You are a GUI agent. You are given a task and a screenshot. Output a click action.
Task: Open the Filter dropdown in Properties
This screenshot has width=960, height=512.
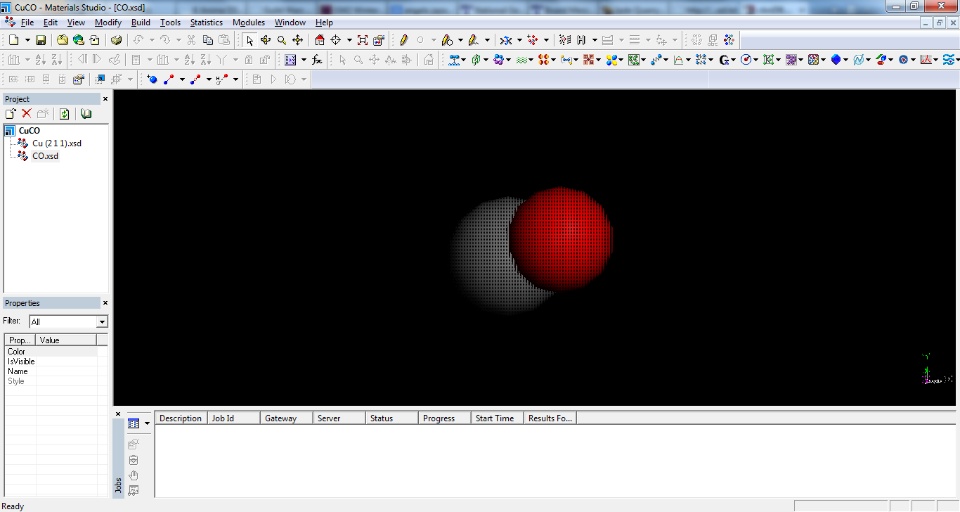[x=102, y=322]
